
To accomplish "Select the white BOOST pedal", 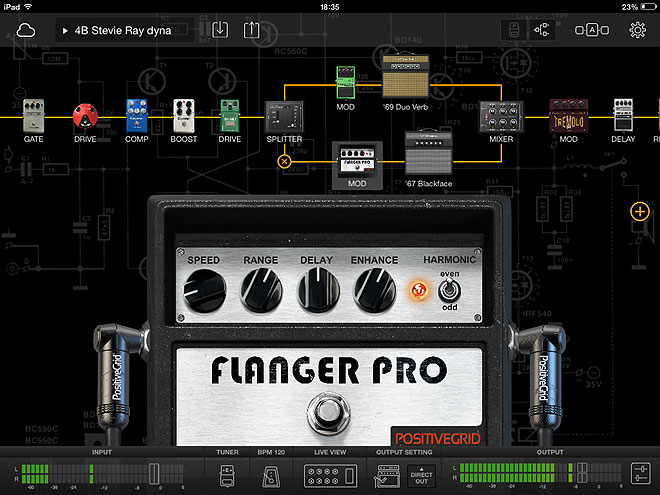I will pos(184,115).
